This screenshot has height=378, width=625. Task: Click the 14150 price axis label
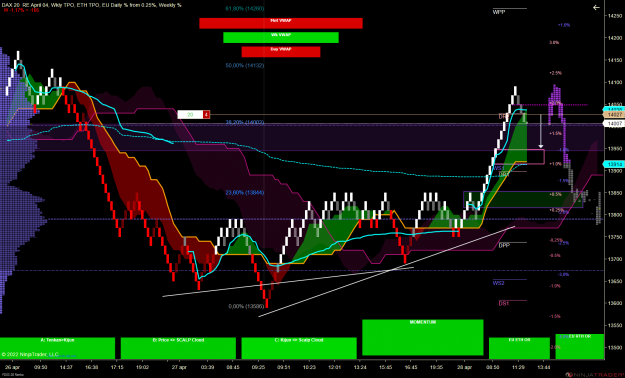(614, 60)
